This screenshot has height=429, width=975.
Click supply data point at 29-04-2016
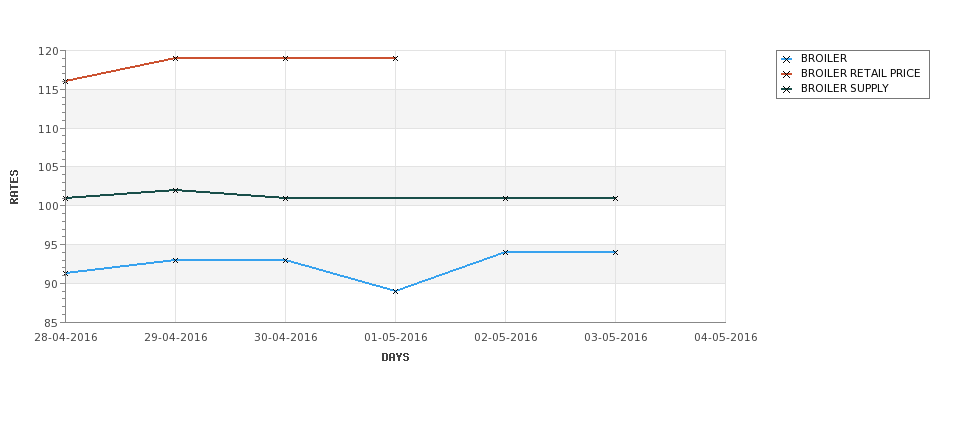(175, 190)
